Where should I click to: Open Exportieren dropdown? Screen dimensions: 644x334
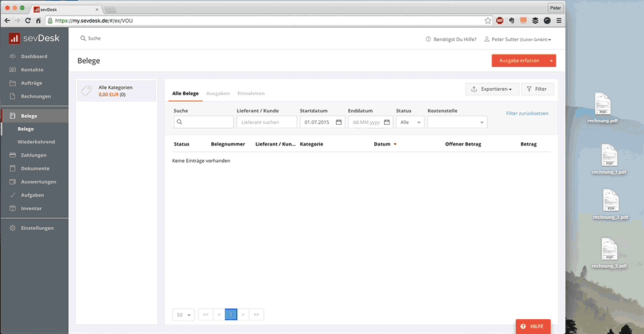[492, 89]
